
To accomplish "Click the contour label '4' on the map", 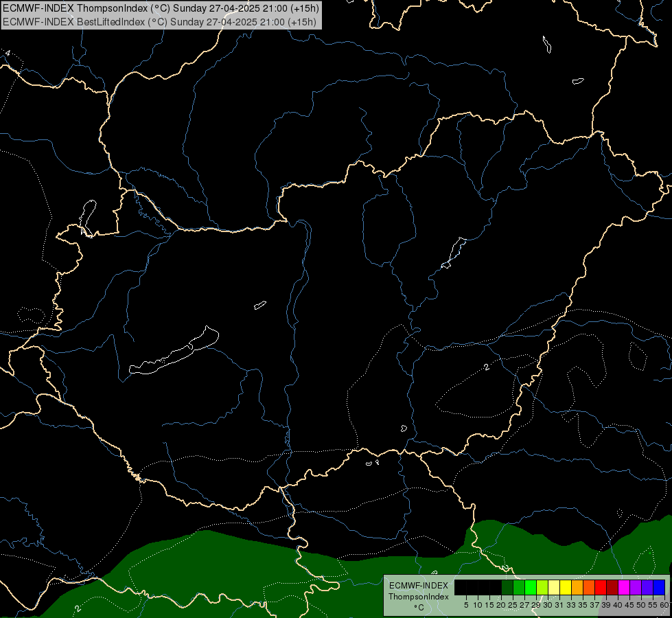I will (8, 53).
